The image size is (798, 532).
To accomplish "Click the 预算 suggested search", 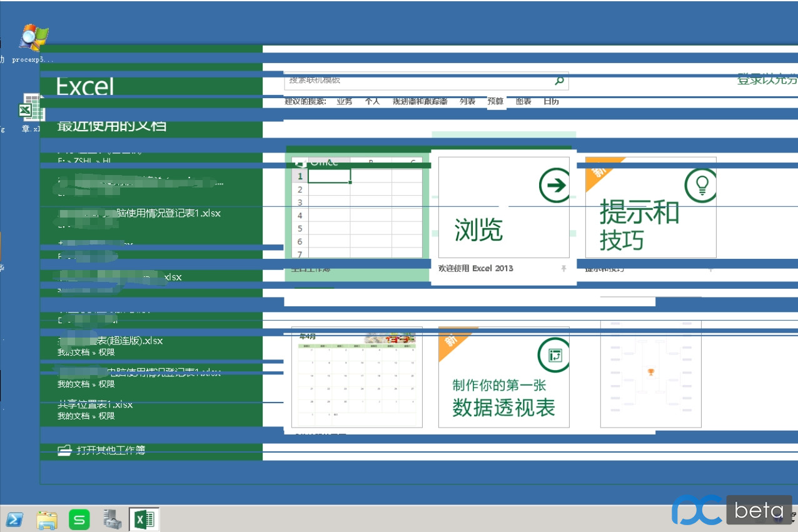I will coord(495,101).
